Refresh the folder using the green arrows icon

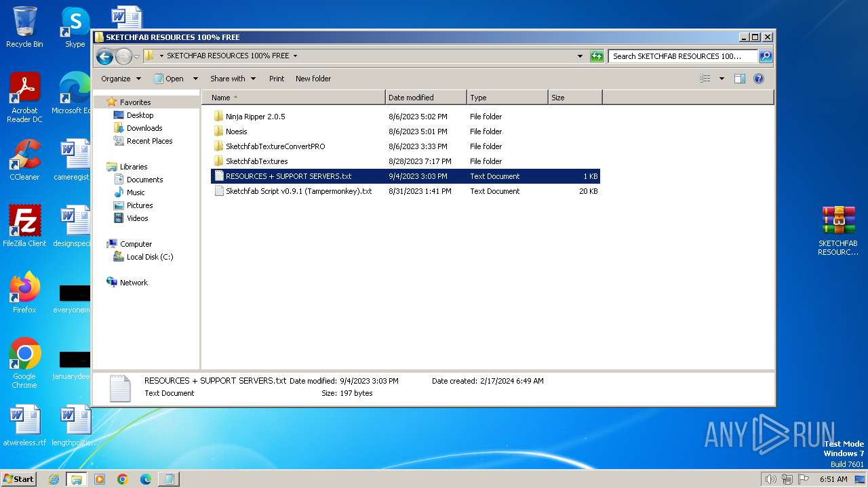(x=597, y=56)
